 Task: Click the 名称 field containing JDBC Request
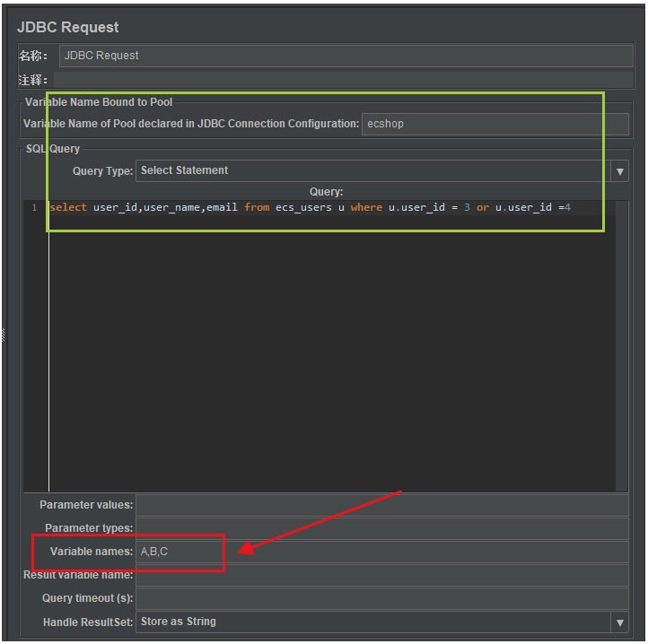[345, 56]
